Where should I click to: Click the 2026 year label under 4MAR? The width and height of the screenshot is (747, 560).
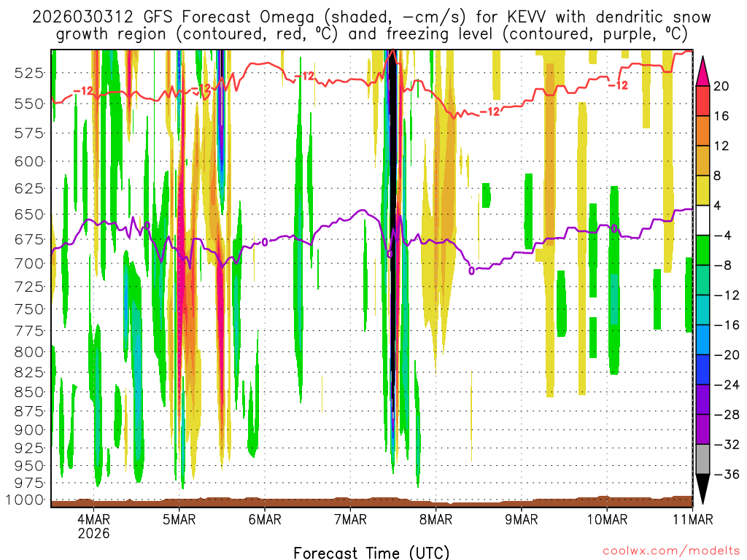[94, 533]
